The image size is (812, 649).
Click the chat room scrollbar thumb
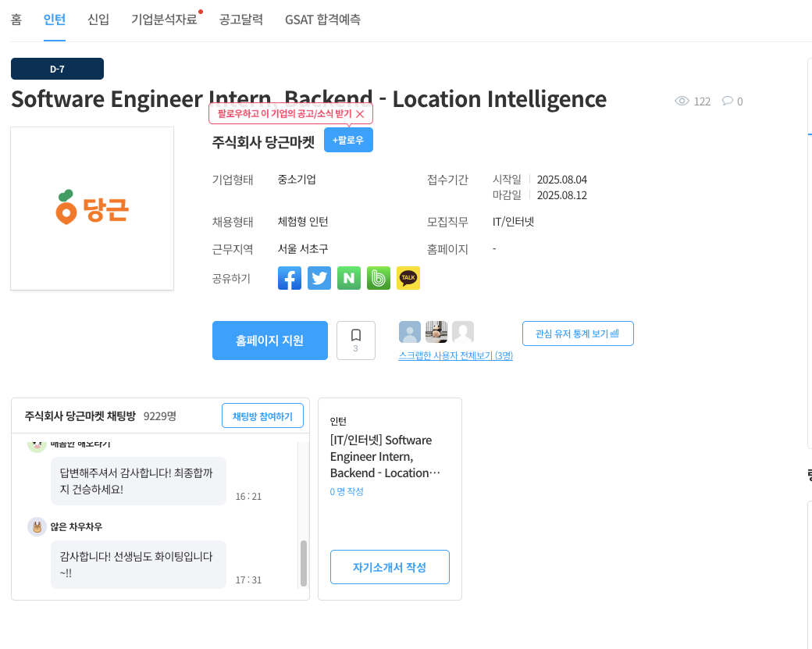304,563
